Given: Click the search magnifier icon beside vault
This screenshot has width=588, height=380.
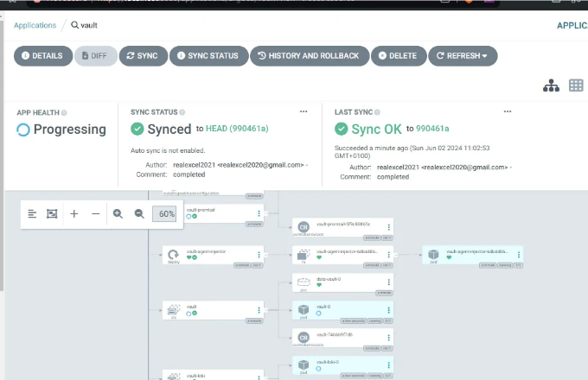Looking at the screenshot, I should pyautogui.click(x=74, y=25).
